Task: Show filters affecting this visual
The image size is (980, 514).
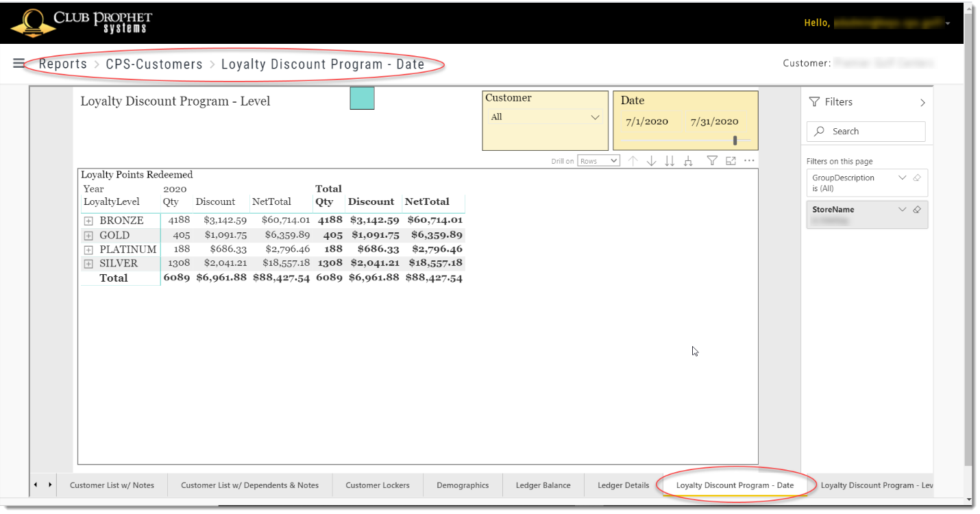Action: [x=712, y=160]
